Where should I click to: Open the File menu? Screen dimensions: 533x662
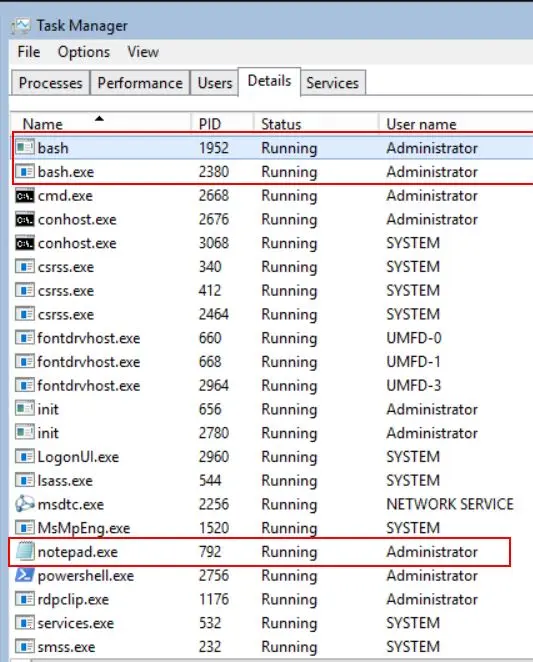pos(29,52)
